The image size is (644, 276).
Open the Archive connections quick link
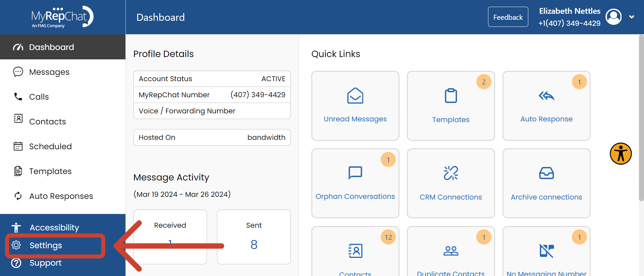(546, 183)
